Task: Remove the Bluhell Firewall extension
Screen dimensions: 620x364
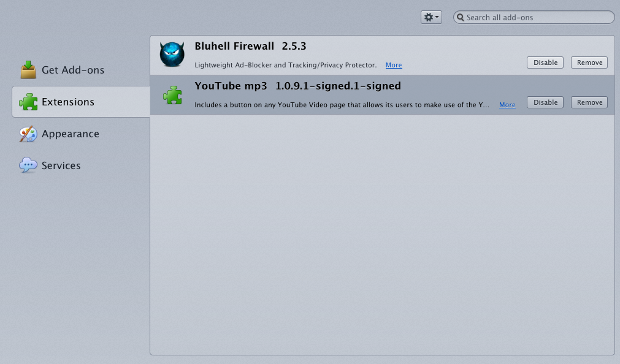Action: 589,63
